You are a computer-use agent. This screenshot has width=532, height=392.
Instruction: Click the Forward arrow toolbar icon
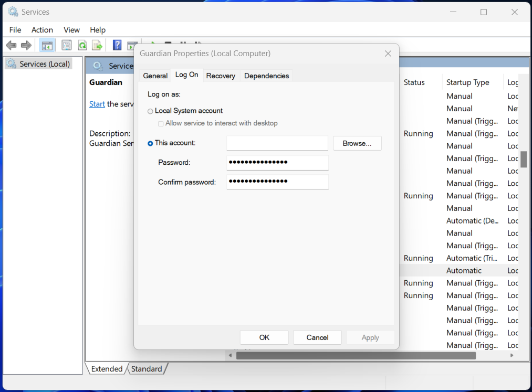[x=26, y=45]
